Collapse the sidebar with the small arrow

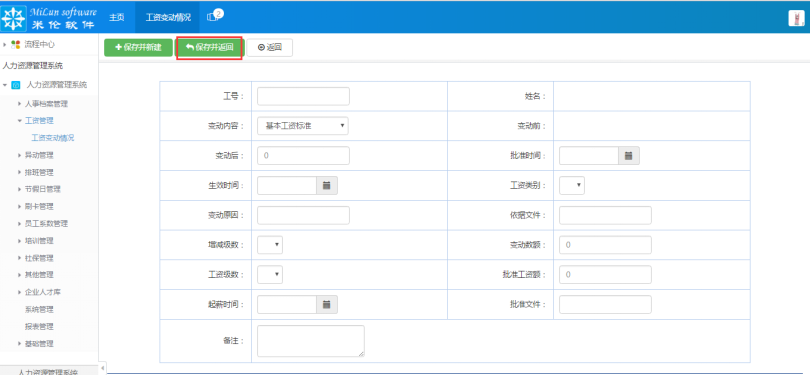coord(102,368)
